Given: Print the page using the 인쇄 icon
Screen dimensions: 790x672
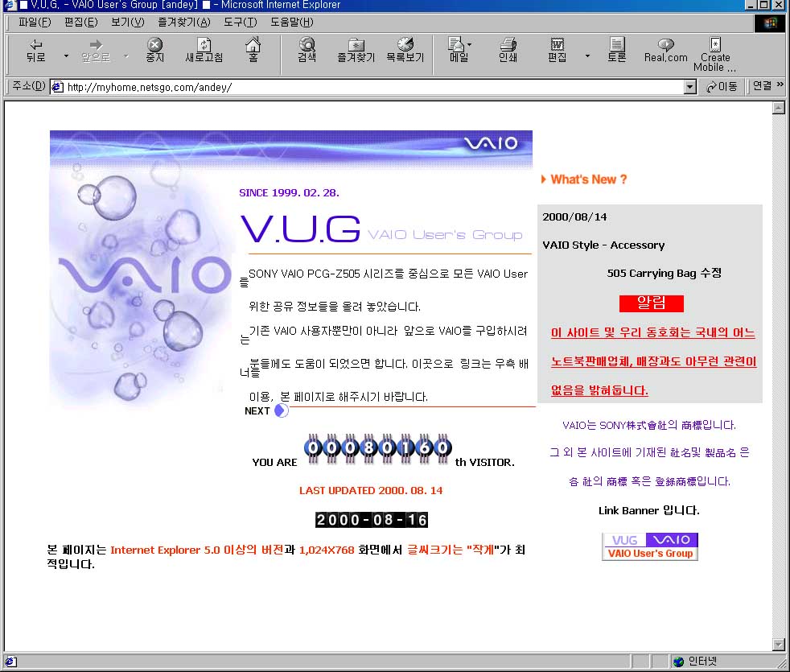Looking at the screenshot, I should point(506,50).
